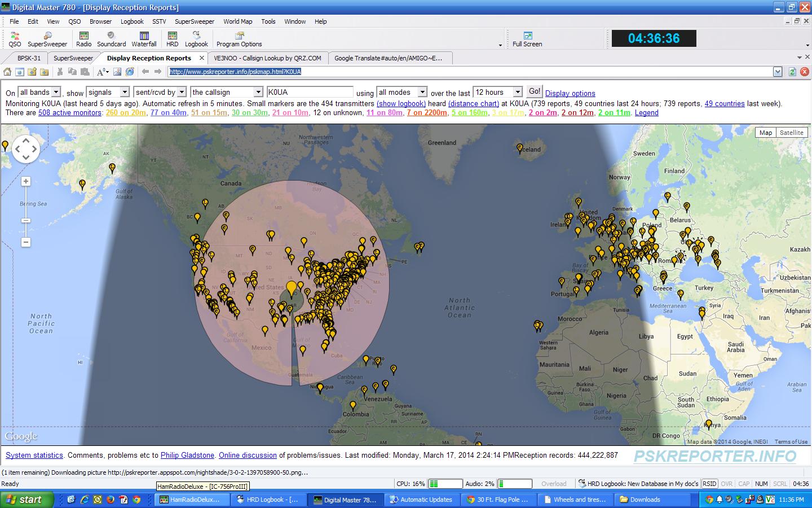Open the Waterfall display from the toolbar
Image resolution: width=812 pixels, height=508 pixels.
144,39
